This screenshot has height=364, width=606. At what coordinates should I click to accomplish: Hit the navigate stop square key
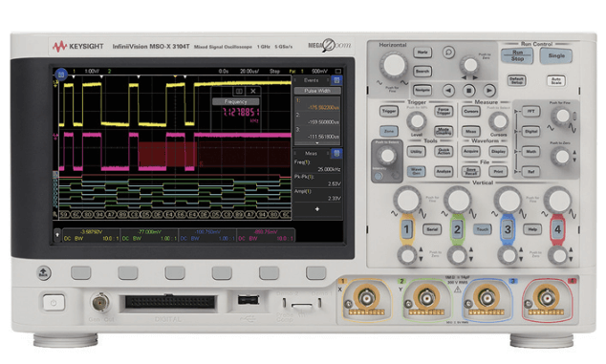point(468,91)
